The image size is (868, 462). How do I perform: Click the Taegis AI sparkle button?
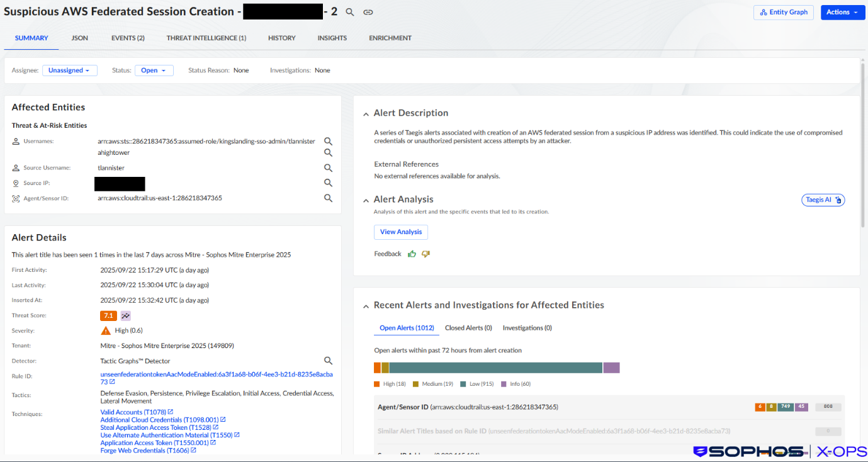823,200
